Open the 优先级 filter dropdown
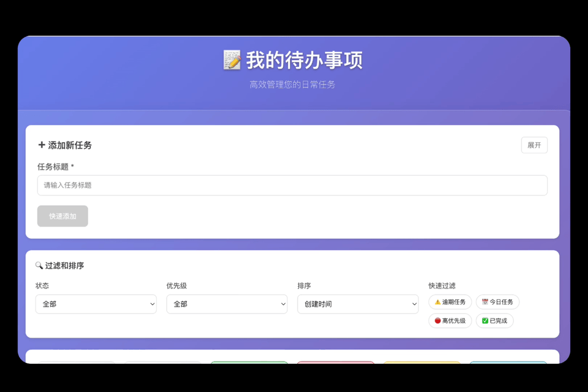Image resolution: width=588 pixels, height=392 pixels. tap(227, 304)
